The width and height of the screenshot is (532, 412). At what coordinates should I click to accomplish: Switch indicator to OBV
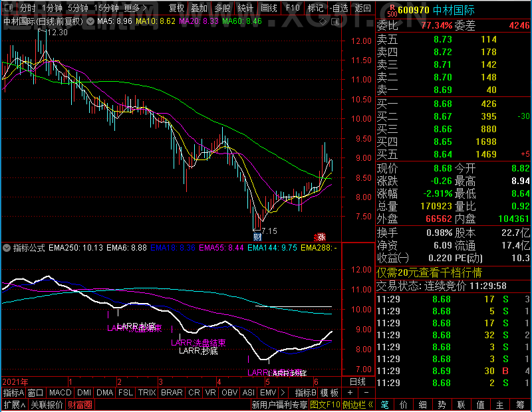click(x=229, y=393)
